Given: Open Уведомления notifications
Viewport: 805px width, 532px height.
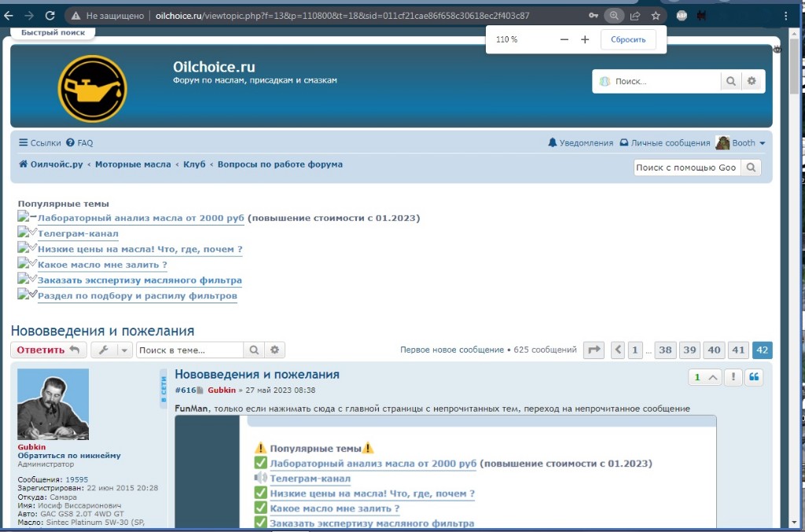Looking at the screenshot, I should click(581, 142).
